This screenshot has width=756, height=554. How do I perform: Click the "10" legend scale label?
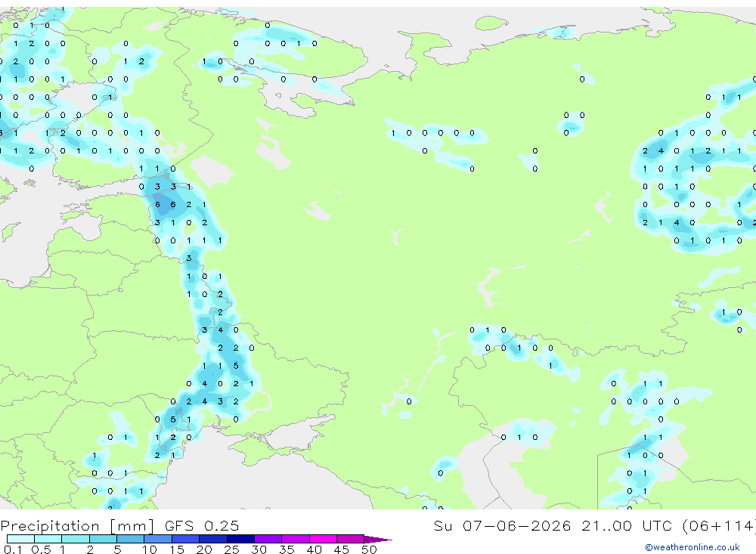tap(150, 549)
